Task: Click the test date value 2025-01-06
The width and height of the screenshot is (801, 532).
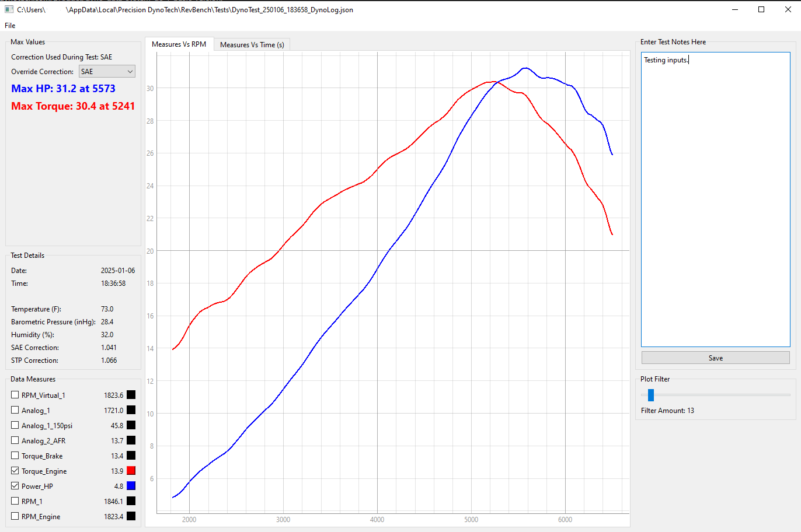Action: 118,271
